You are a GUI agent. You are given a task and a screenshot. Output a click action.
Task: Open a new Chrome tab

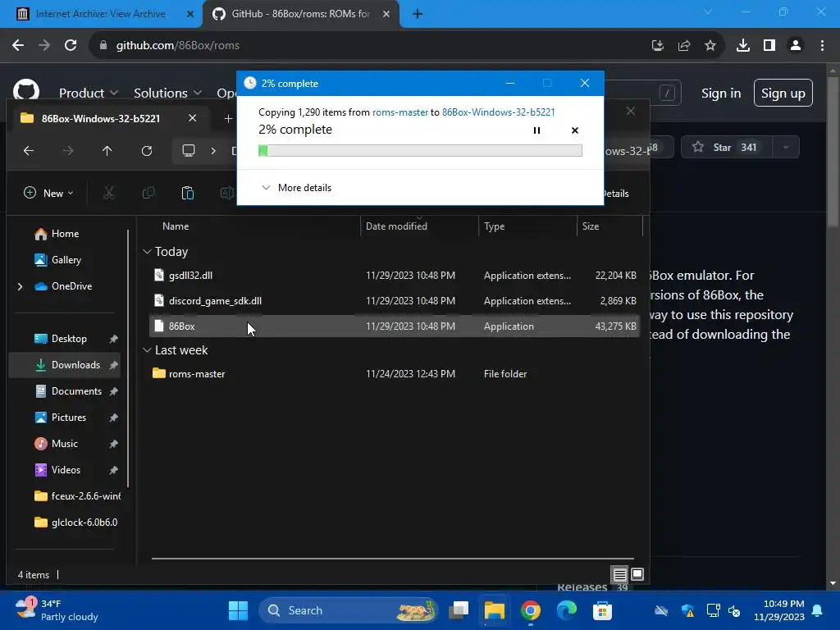[418, 14]
